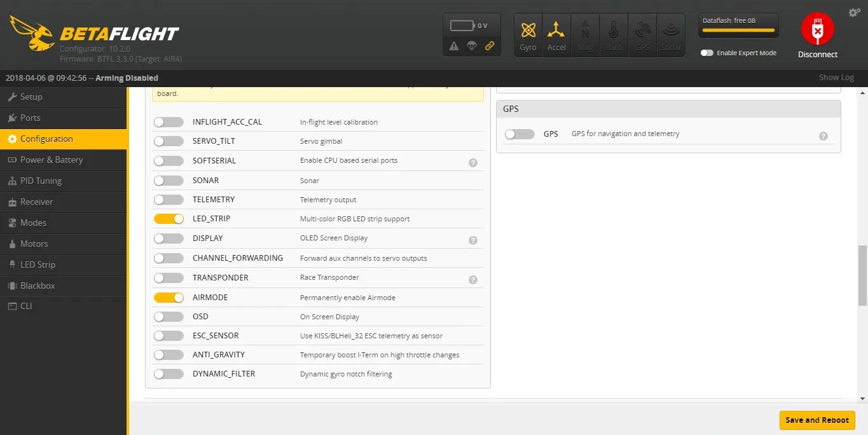Open help icon for DISPLAY
The height and width of the screenshot is (435, 868).
[473, 240]
